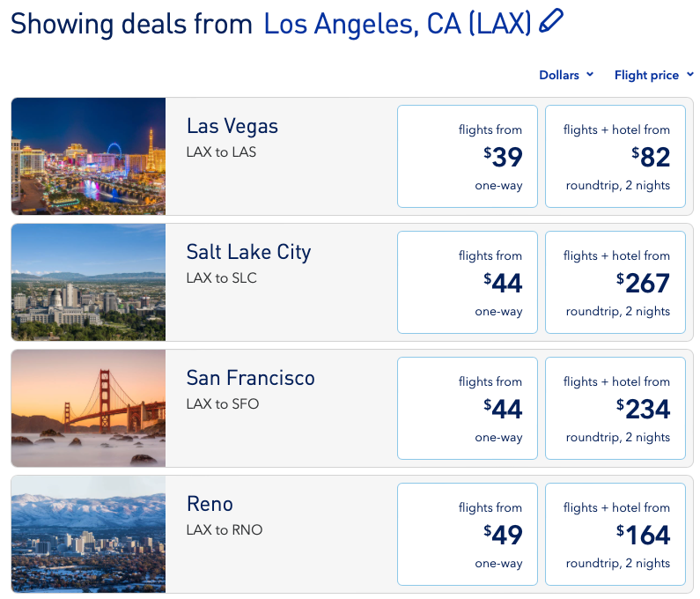Click the pencil edit icon beside LAX
This screenshot has width=700, height=599.
(x=551, y=21)
